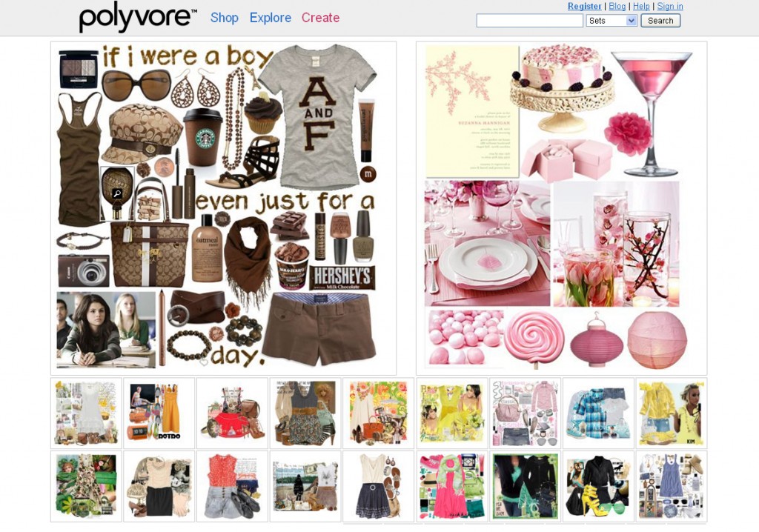This screenshot has height=532, width=759.
Task: Open the yellow 'KIM' set thumbnail
Action: click(672, 413)
